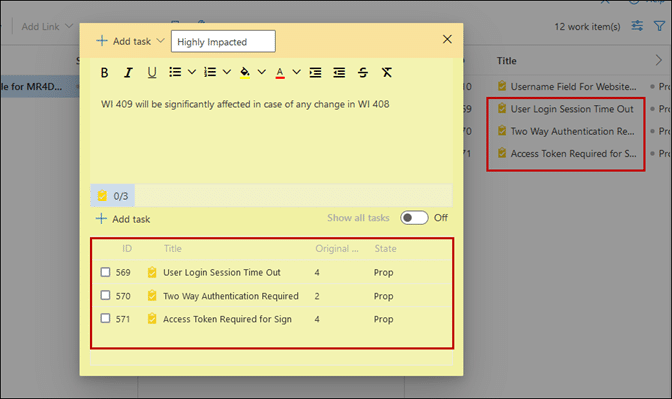Sort tasks by the Title column in dialog
This screenshot has width=672, height=399.
[x=173, y=249]
